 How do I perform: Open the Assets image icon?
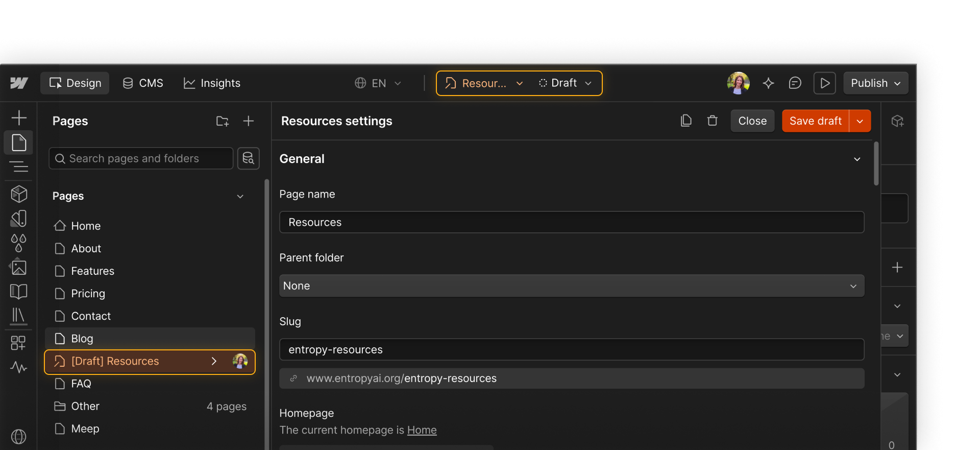point(19,267)
